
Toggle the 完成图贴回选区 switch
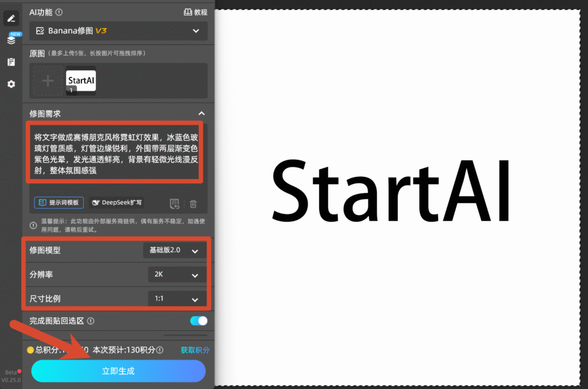click(x=198, y=321)
